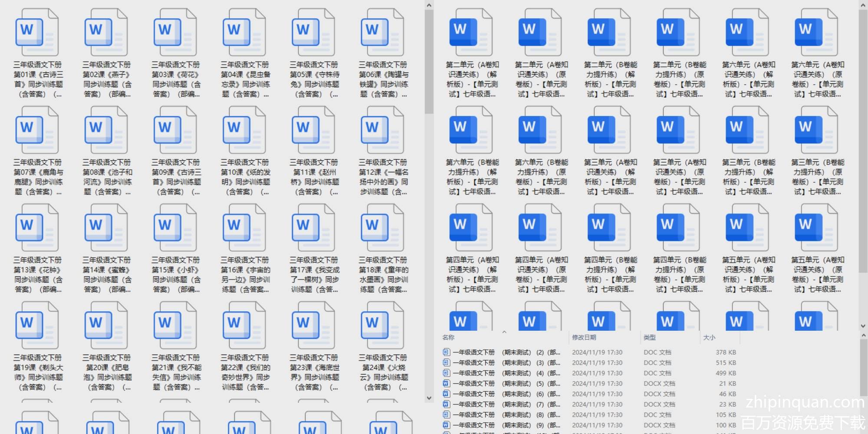Select icon of 第二单元 A卷 解析版 test file
The image size is (868, 434).
coord(470,33)
